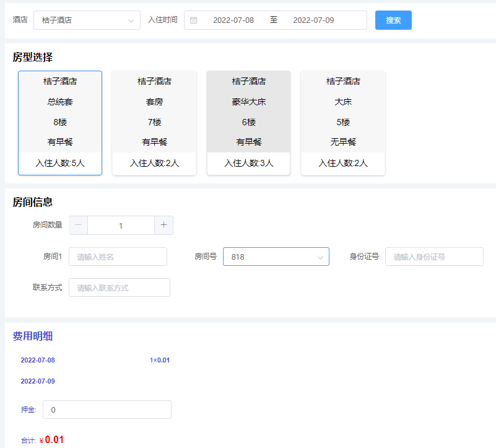Click the room quantity number field
This screenshot has height=448, width=496.
121,226
